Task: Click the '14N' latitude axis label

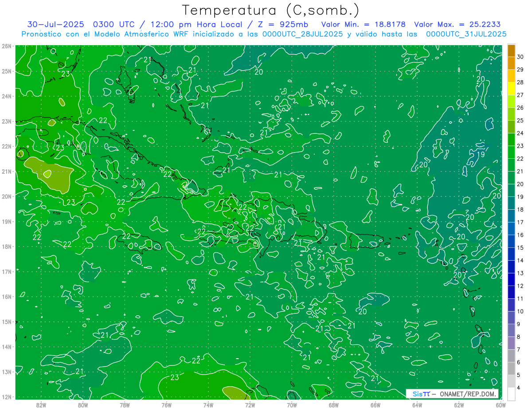Action: 7,347
